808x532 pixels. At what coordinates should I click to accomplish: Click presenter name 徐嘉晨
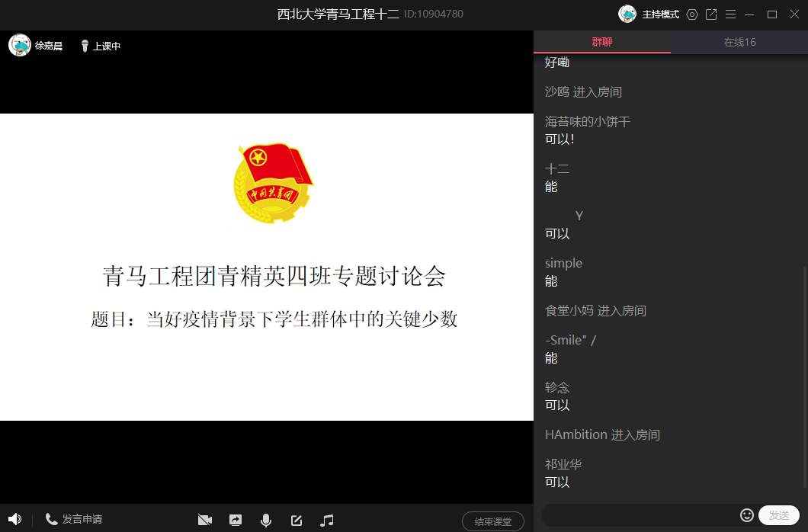coord(49,46)
